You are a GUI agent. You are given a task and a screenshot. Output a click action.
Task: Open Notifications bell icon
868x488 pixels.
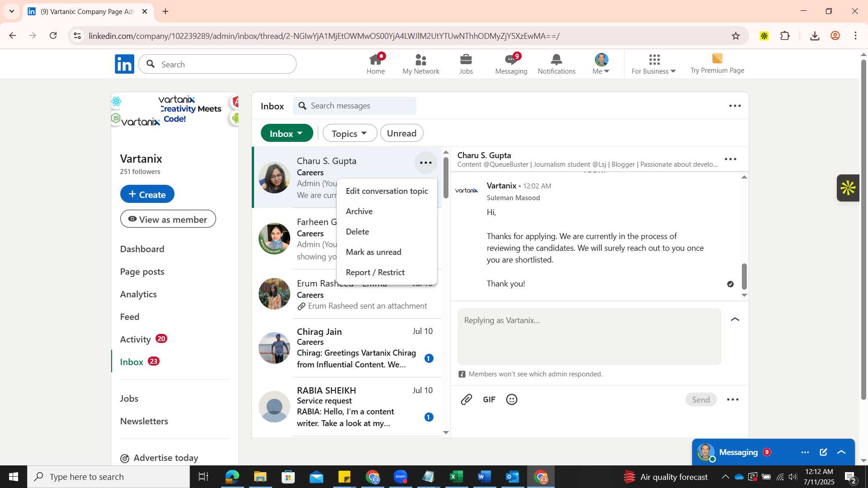pos(557,64)
